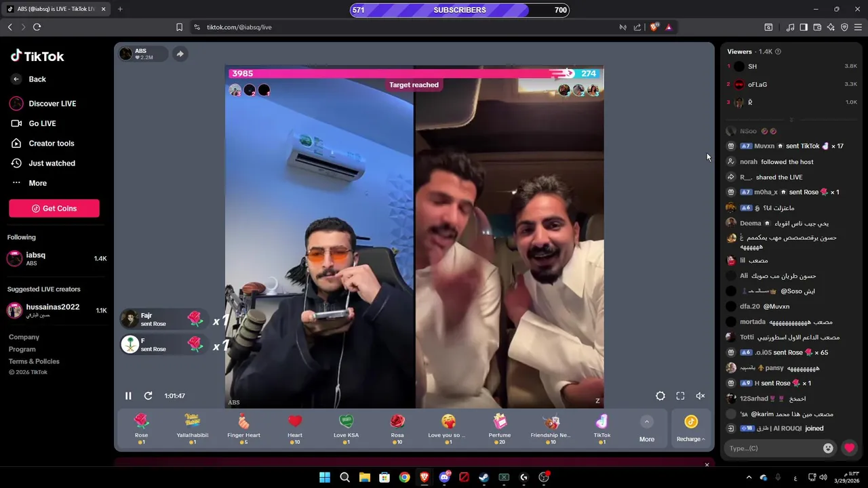Open Brave VPN shield icon
This screenshot has height=488, width=868.
coord(844,27)
